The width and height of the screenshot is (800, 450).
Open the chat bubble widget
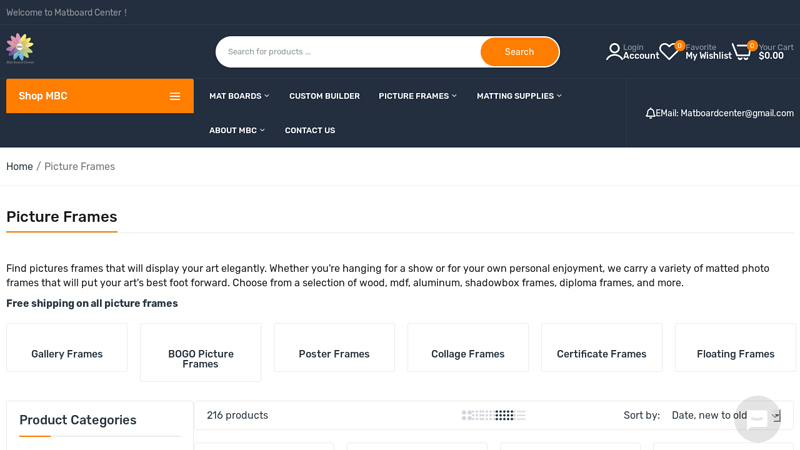[x=757, y=419]
